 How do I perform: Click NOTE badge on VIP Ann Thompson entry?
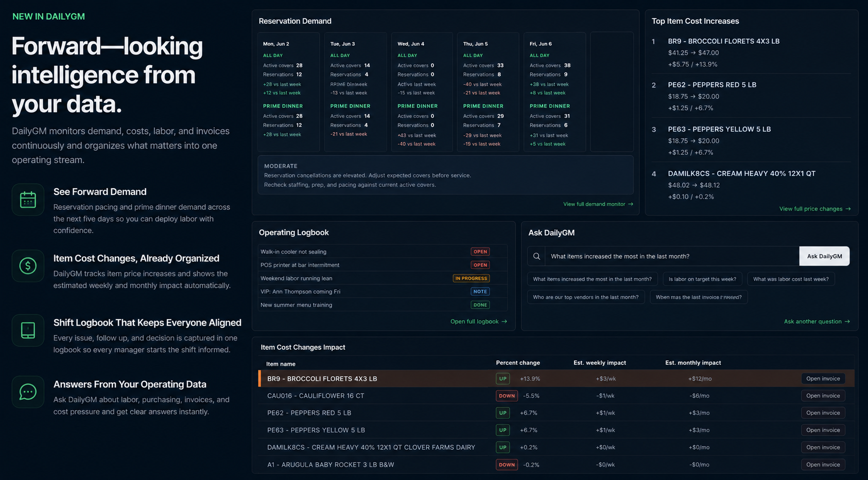(x=480, y=292)
